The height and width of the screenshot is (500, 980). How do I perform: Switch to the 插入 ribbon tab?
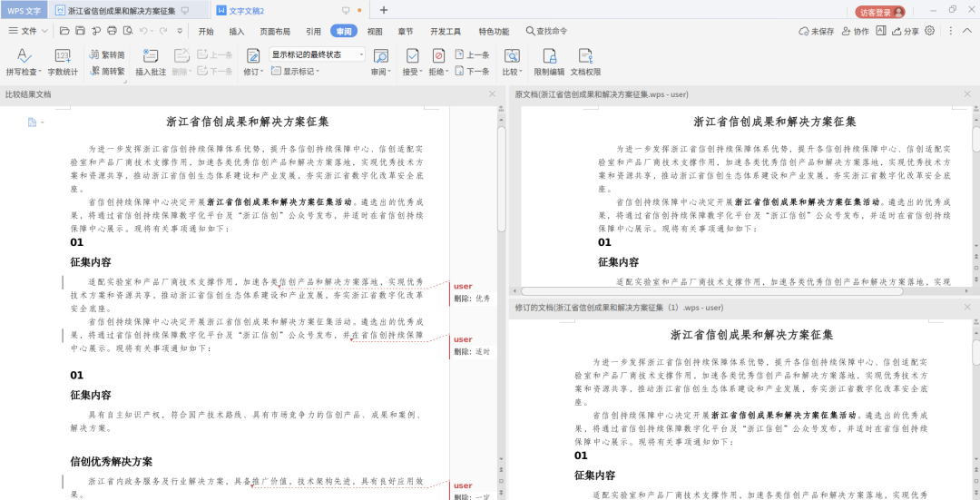tap(237, 31)
